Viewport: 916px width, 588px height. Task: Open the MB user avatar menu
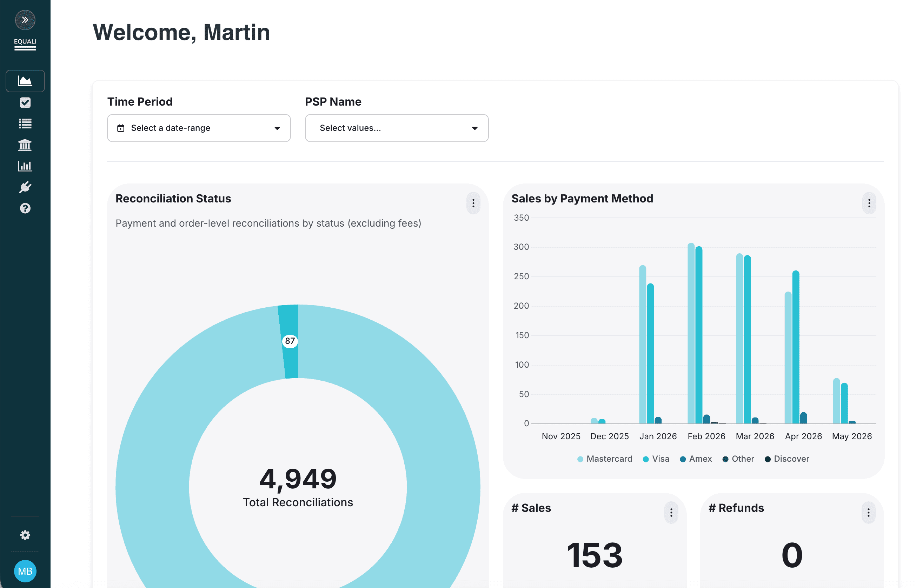25,571
